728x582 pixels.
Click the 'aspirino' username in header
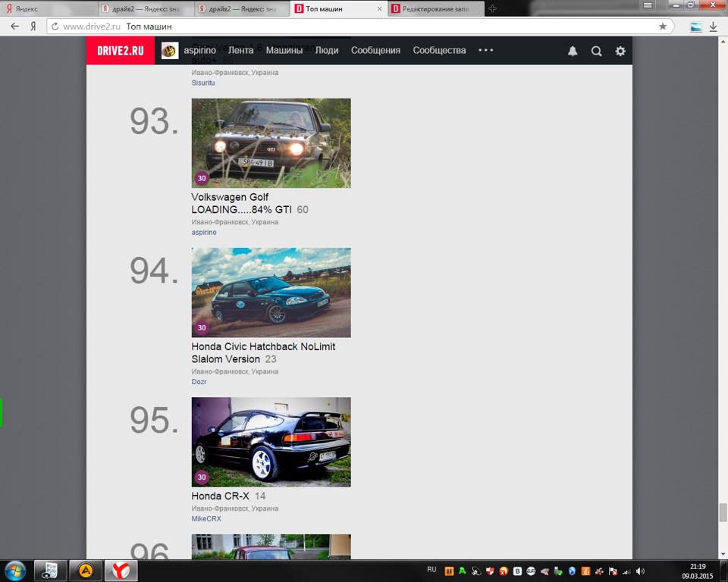199,50
